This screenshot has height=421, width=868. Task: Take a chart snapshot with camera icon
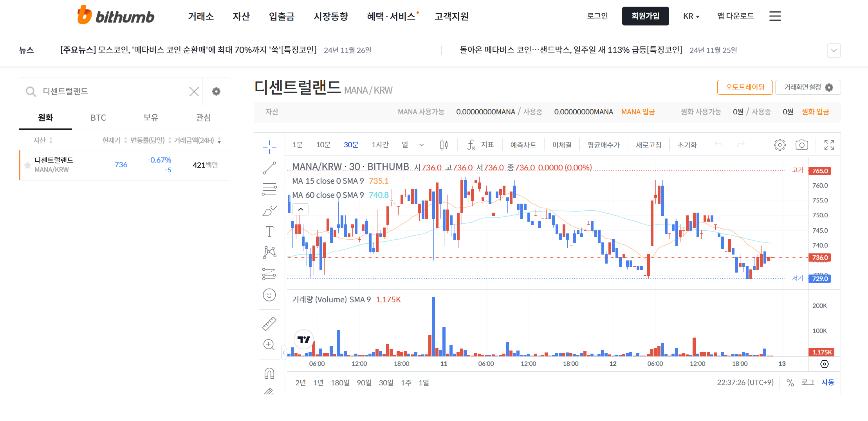pos(802,145)
